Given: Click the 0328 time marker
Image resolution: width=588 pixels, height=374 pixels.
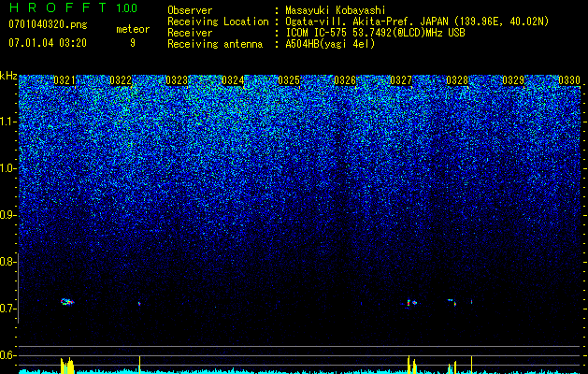Looking at the screenshot, I should click(457, 80).
